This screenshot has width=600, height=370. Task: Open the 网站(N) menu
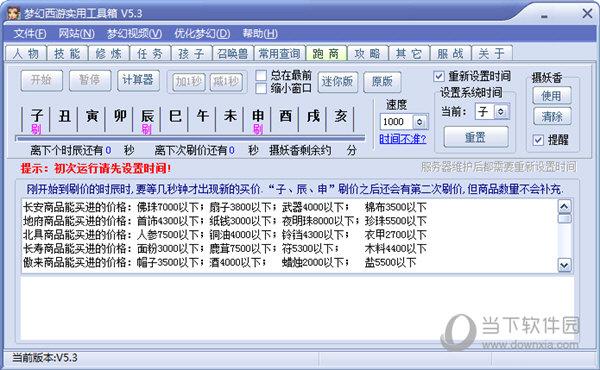click(76, 34)
